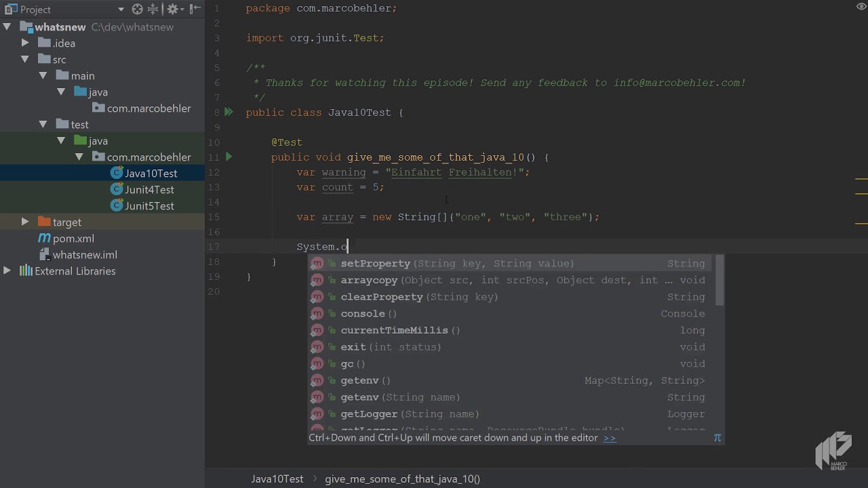Click the 'Einfahrt Freihalten!' string literal

tap(454, 172)
